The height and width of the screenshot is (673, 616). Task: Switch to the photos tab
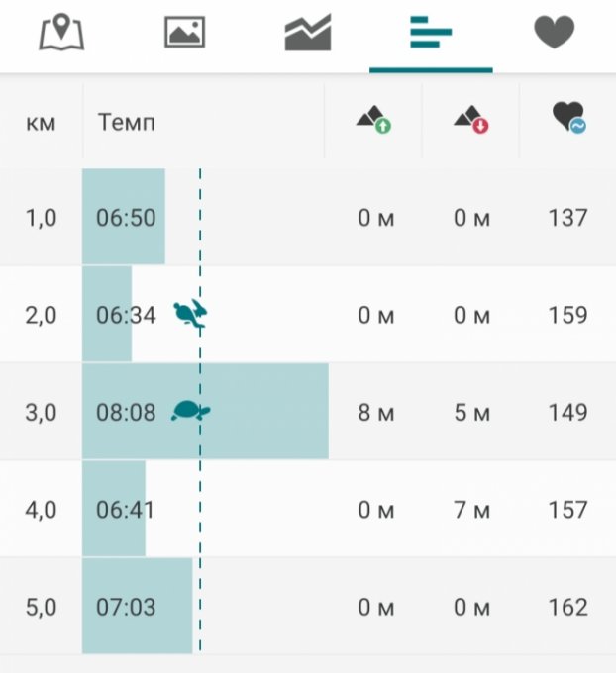tap(184, 33)
